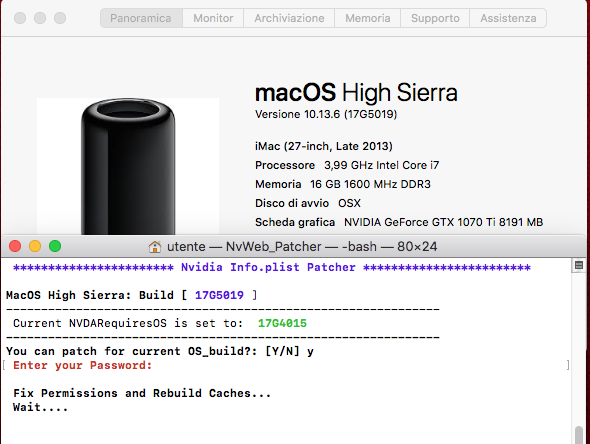Click the red Enter your Password prompt
The height and width of the screenshot is (444, 590).
82,365
